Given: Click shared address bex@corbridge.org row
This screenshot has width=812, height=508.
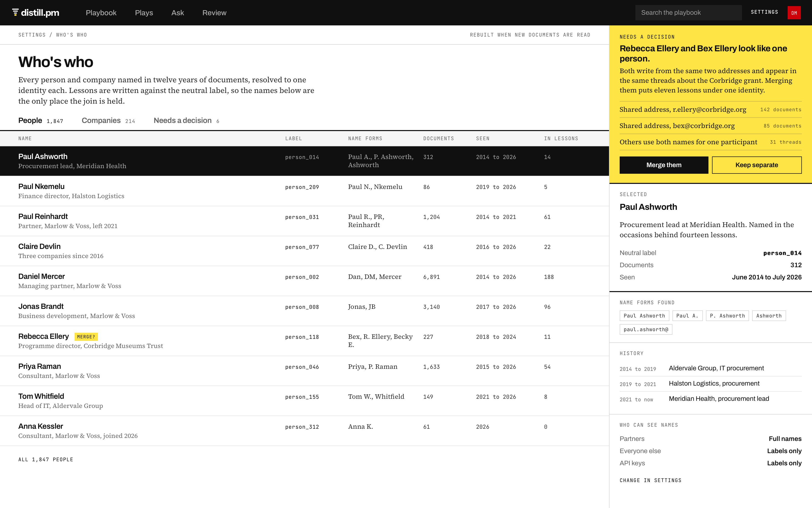Looking at the screenshot, I should [x=710, y=126].
